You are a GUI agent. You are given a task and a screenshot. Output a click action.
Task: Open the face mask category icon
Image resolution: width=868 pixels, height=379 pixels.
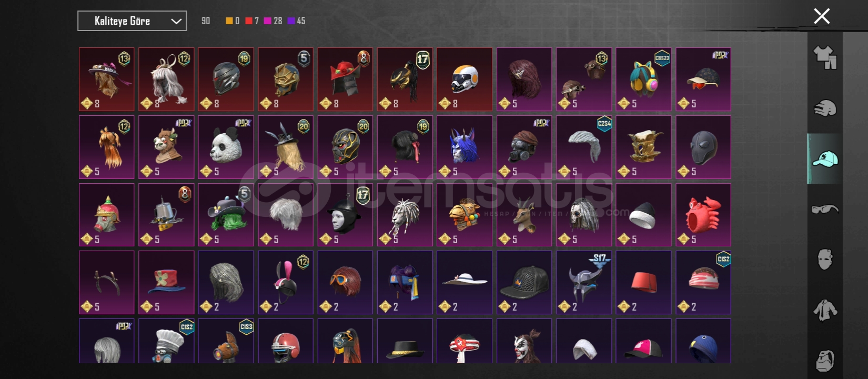824,260
